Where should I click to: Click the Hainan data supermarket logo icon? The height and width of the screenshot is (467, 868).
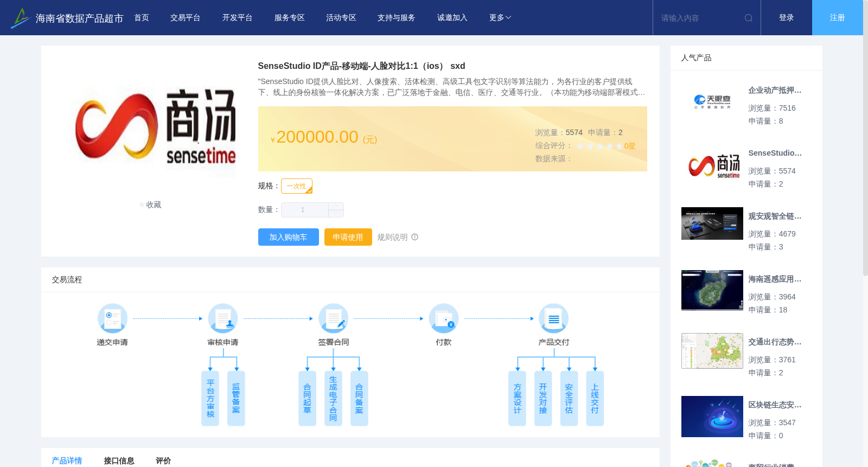(20, 18)
